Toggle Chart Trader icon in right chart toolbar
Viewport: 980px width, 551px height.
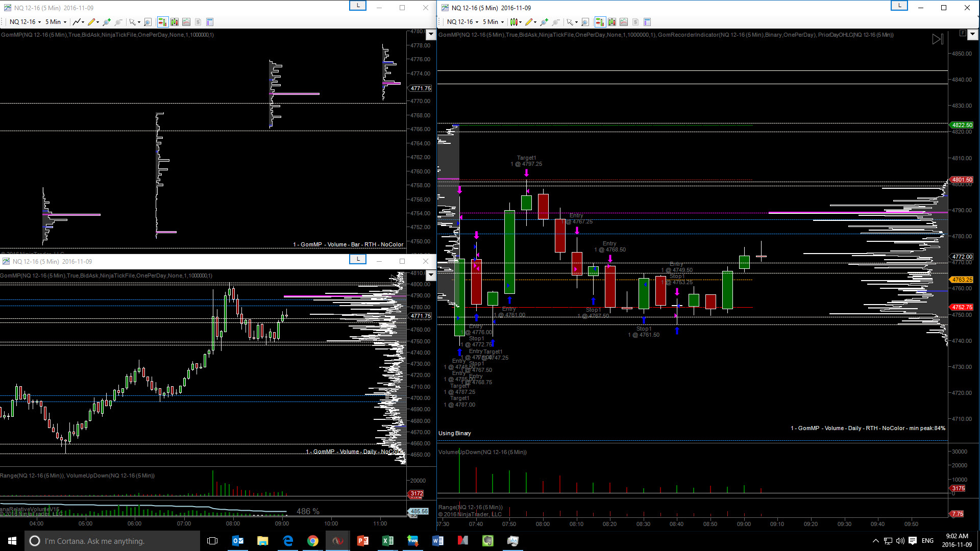(600, 22)
